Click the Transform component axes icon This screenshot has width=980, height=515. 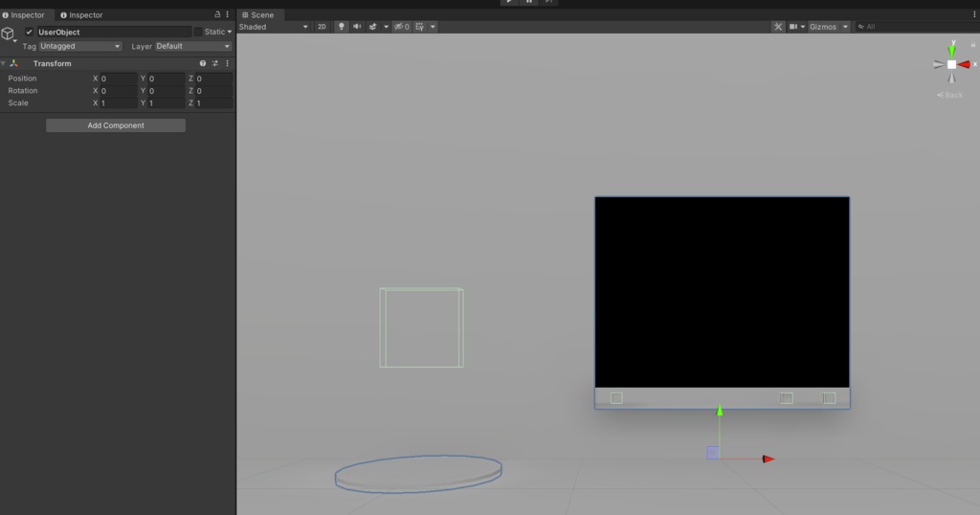(13, 64)
